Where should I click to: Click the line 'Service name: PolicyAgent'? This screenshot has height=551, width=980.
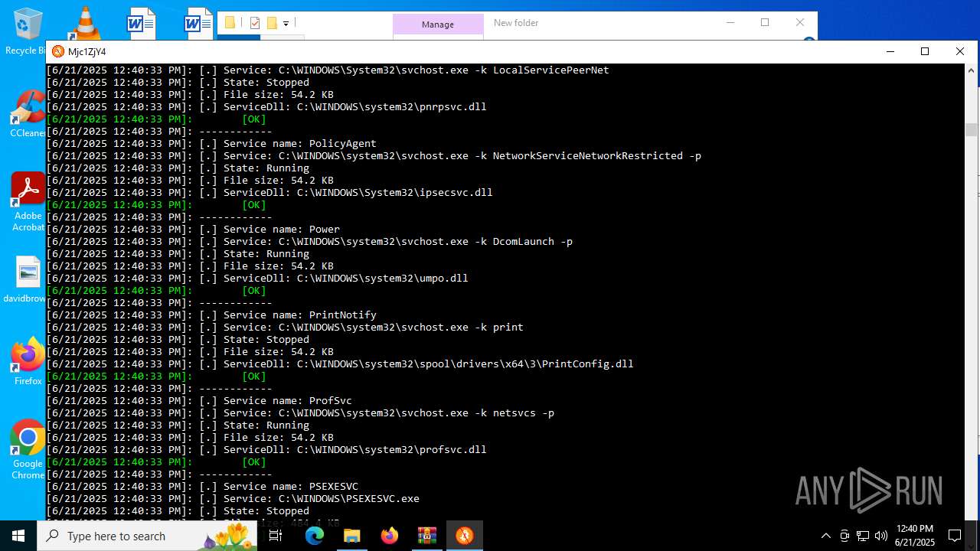[x=211, y=143]
